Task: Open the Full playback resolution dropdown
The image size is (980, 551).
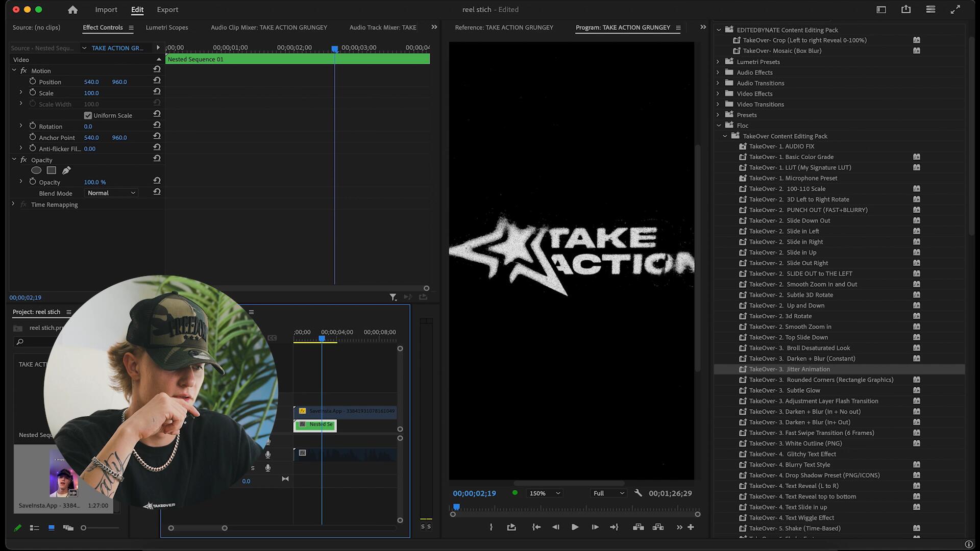Action: pos(608,493)
